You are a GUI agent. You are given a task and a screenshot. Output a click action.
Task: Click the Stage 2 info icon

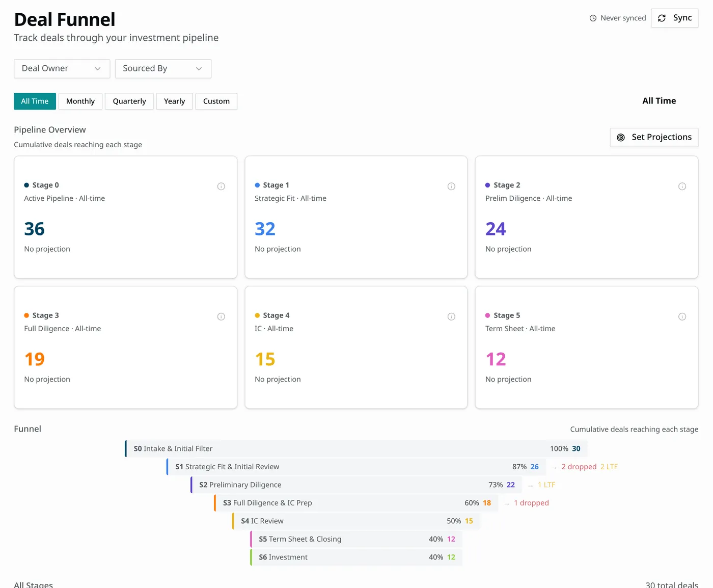coord(682,186)
